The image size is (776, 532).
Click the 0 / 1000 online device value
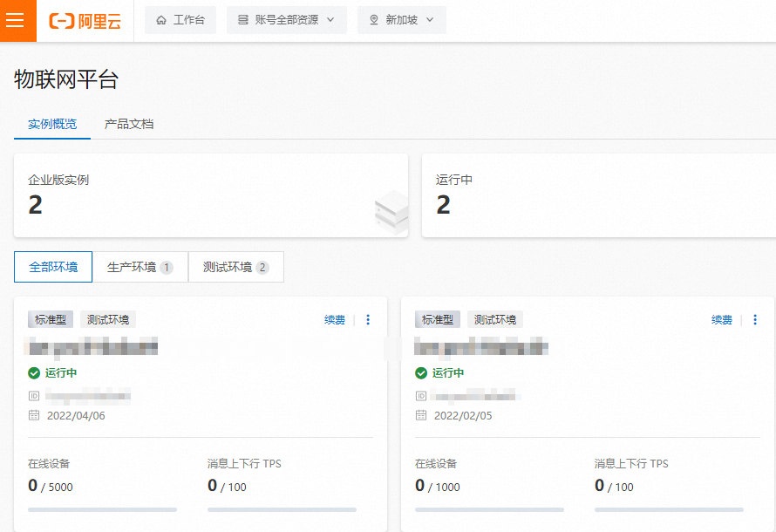438,486
